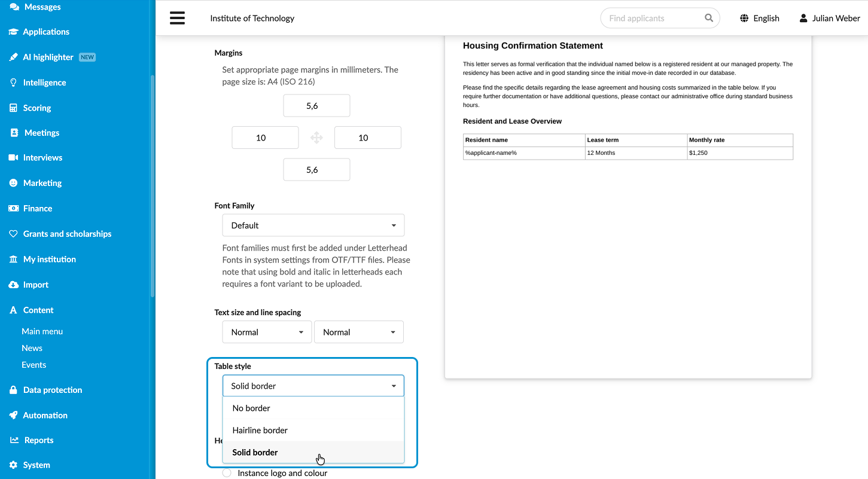Click the Grants heart icon
This screenshot has height=479, width=868.
pyautogui.click(x=13, y=234)
